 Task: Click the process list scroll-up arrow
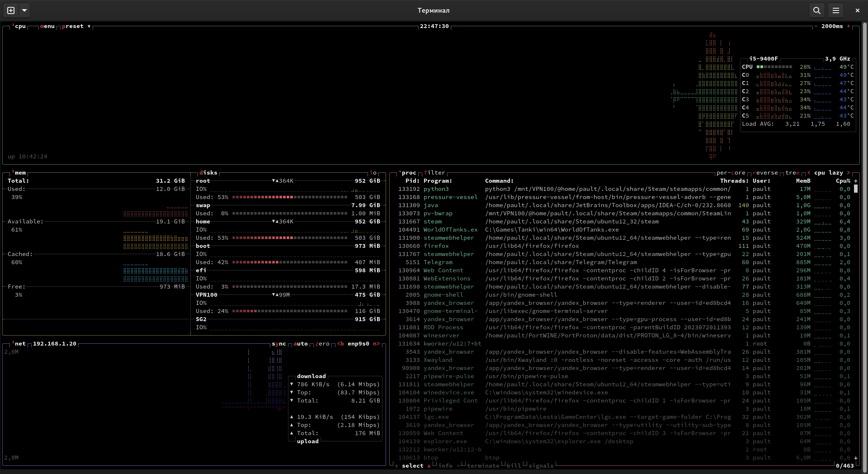click(x=856, y=181)
